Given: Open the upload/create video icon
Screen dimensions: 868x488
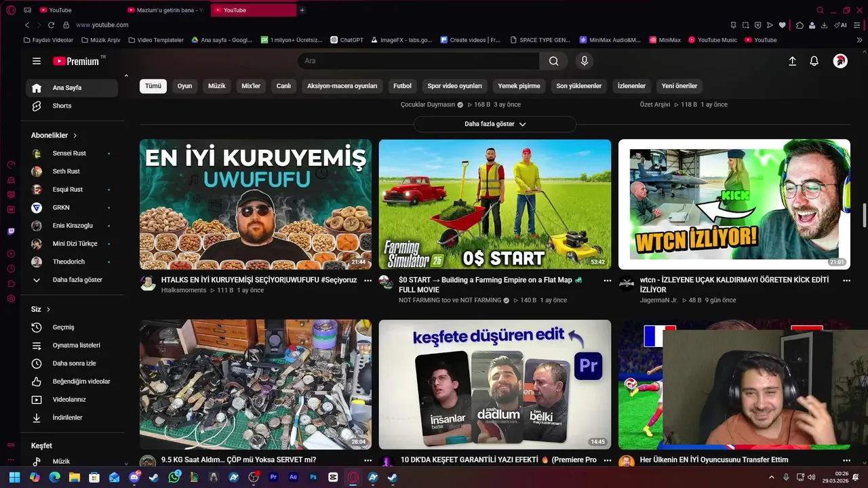Looking at the screenshot, I should [x=792, y=61].
